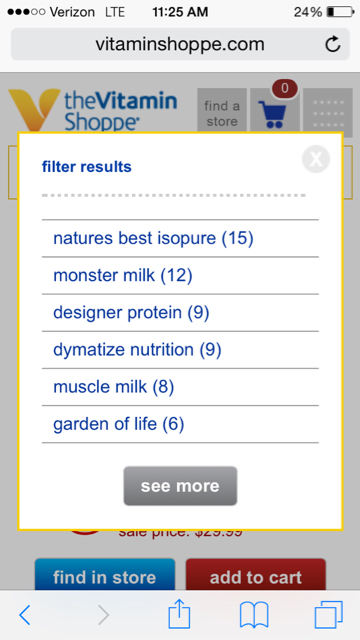Tap the Safari forward arrow
360x640 pixels.
click(104, 615)
